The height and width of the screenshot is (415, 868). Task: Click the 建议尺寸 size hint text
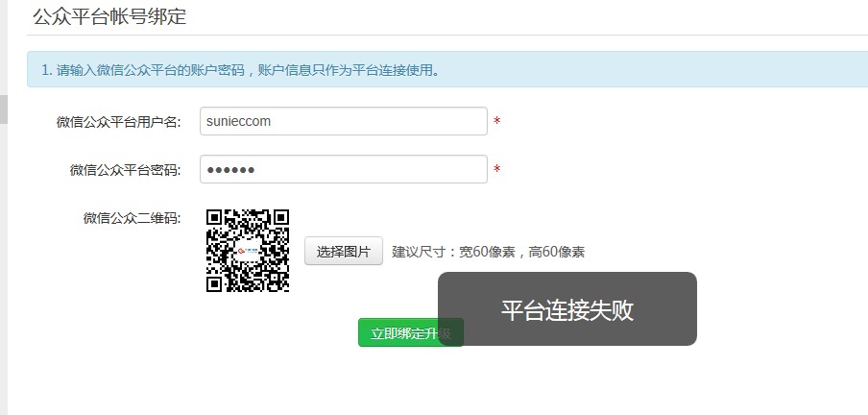(488, 252)
